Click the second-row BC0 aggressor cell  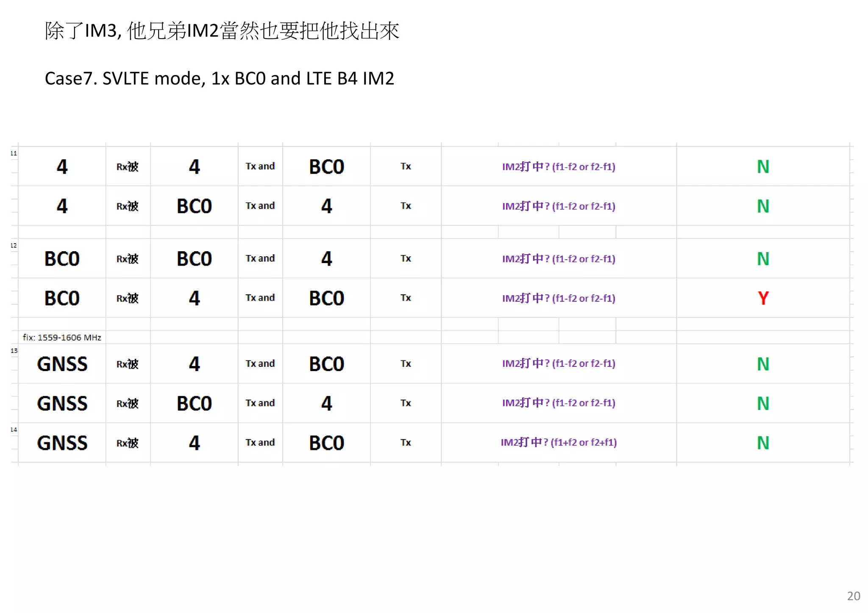[x=194, y=206]
